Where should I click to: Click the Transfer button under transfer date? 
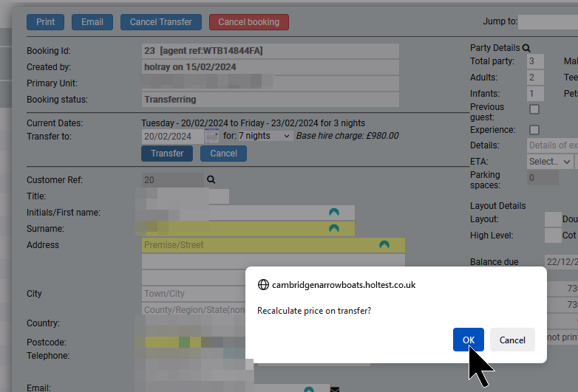click(167, 154)
